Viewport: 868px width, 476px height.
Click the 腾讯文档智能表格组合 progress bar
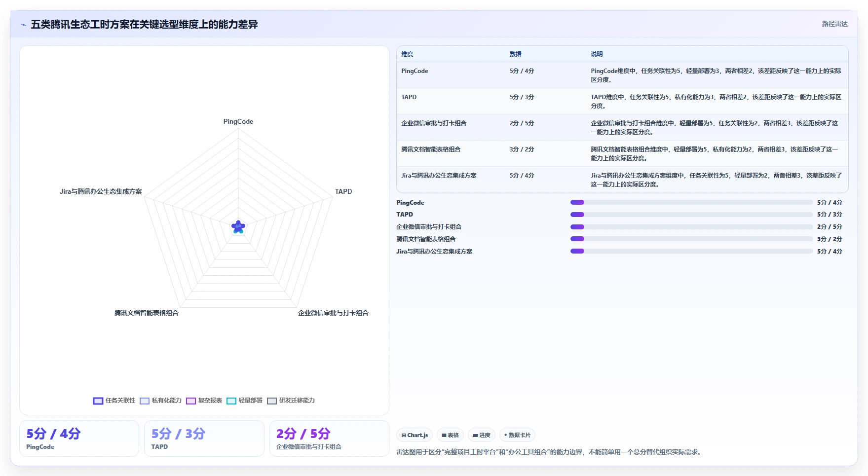(691, 239)
